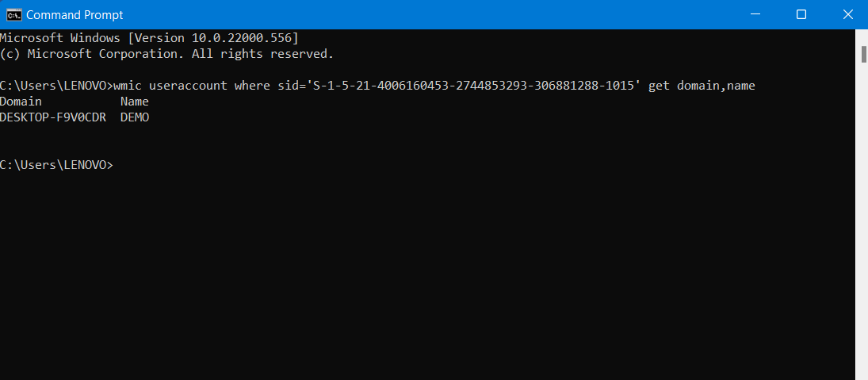Open the Command Prompt system menu icon
This screenshot has width=868, height=380.
13,14
